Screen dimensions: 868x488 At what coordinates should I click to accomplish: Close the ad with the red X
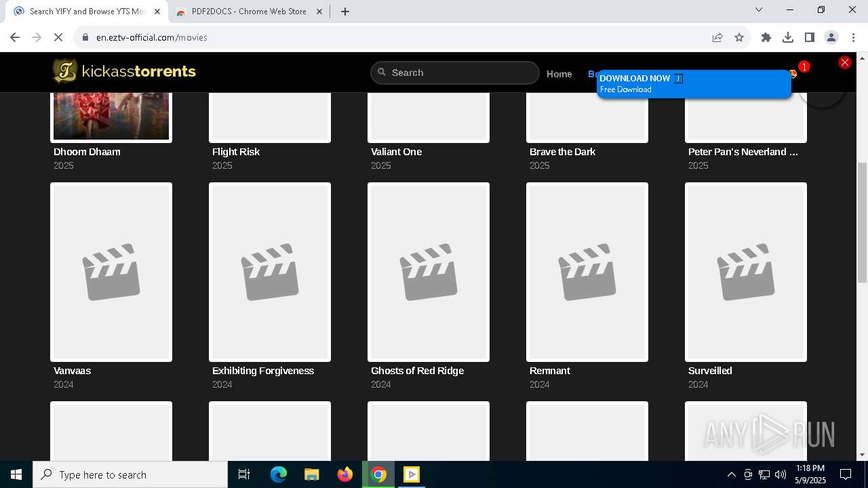point(844,62)
